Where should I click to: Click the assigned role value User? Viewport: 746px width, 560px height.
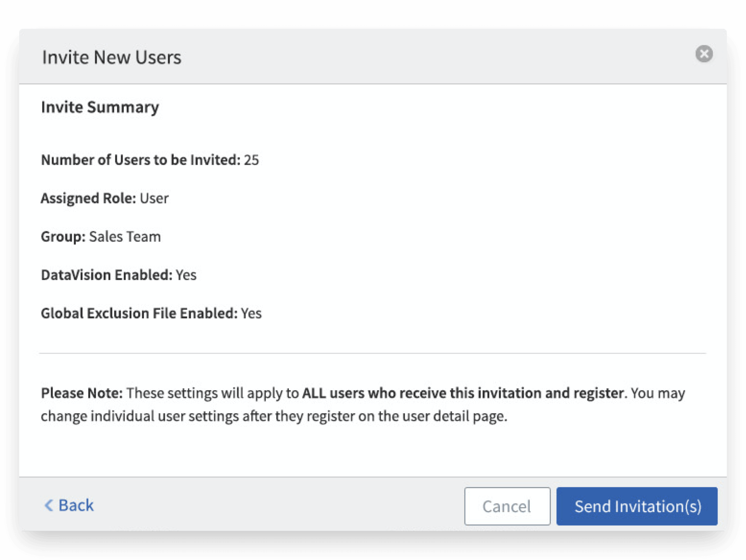[x=154, y=198]
